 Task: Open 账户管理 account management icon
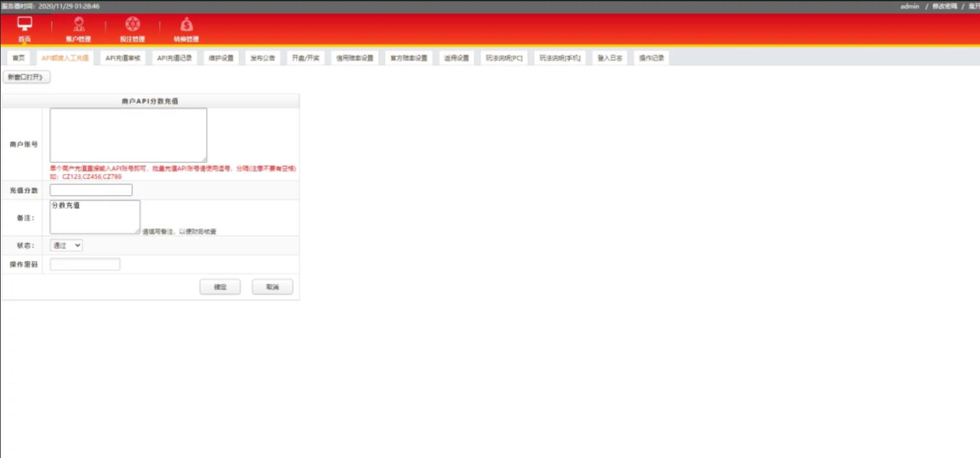pos(78,30)
